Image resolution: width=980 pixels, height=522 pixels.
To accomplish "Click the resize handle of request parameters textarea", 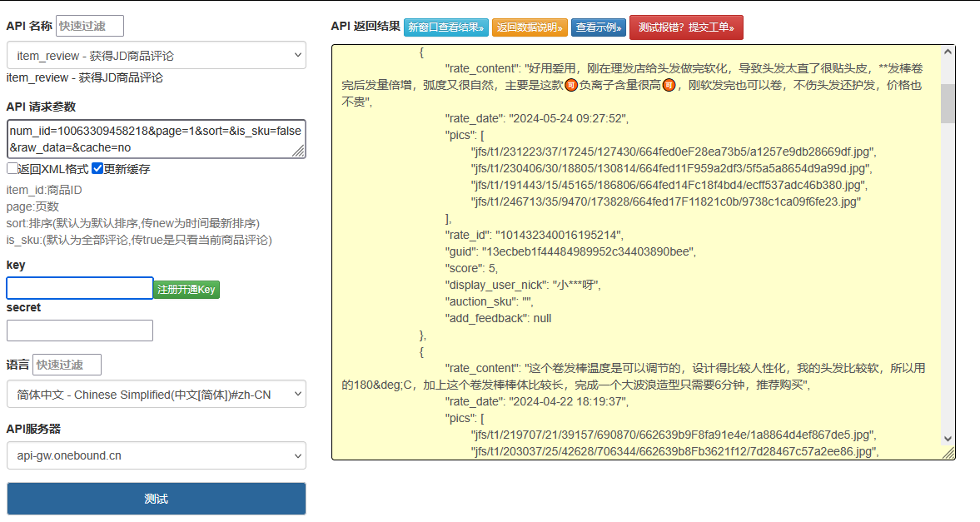I will click(300, 152).
